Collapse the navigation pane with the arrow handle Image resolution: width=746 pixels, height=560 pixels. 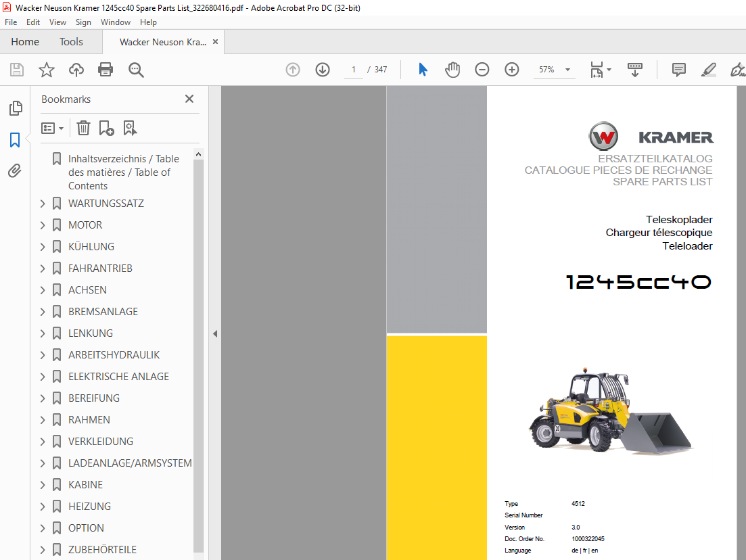coord(215,333)
